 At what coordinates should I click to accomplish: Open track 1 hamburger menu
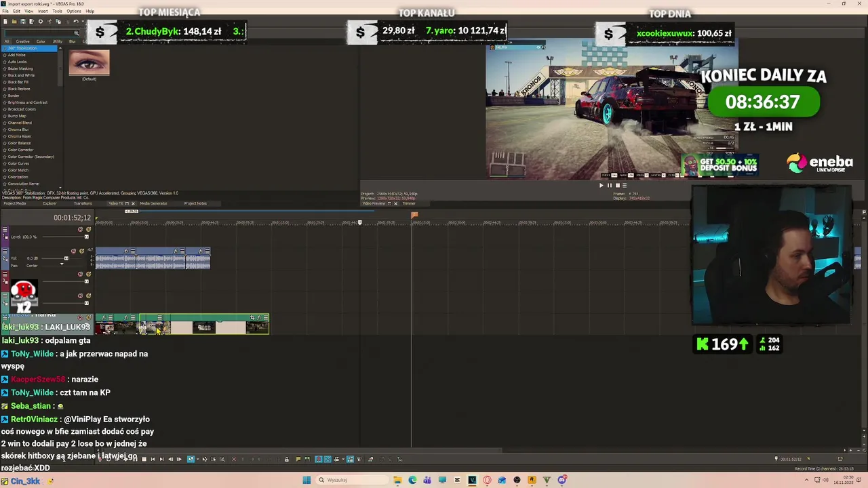point(5,229)
